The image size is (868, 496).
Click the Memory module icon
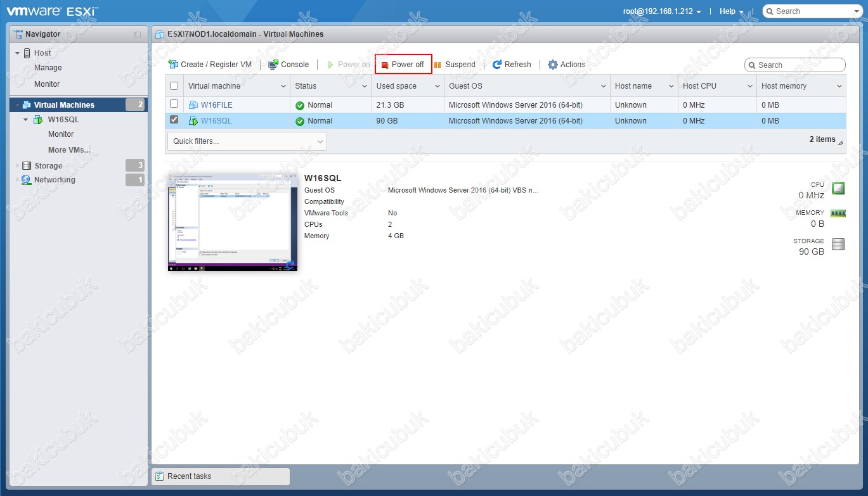coord(838,213)
